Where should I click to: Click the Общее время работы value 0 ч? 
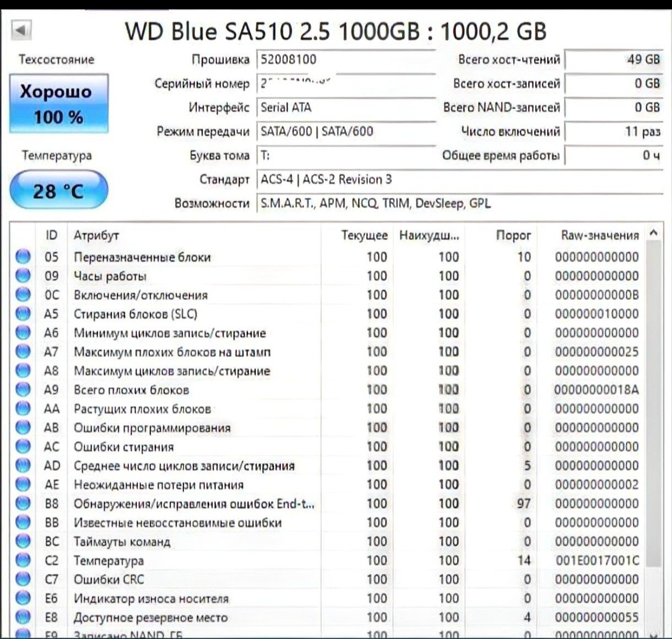pos(614,155)
